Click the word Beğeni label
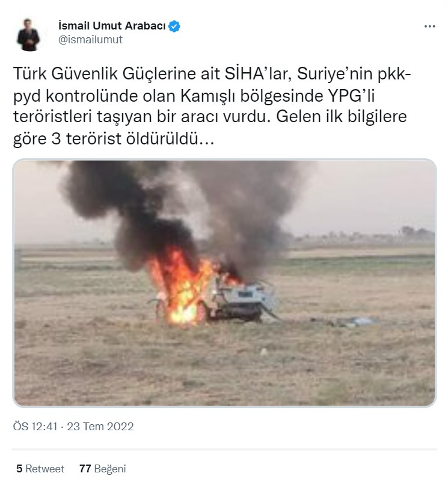Screen dimensions: 448x479 point(110,469)
